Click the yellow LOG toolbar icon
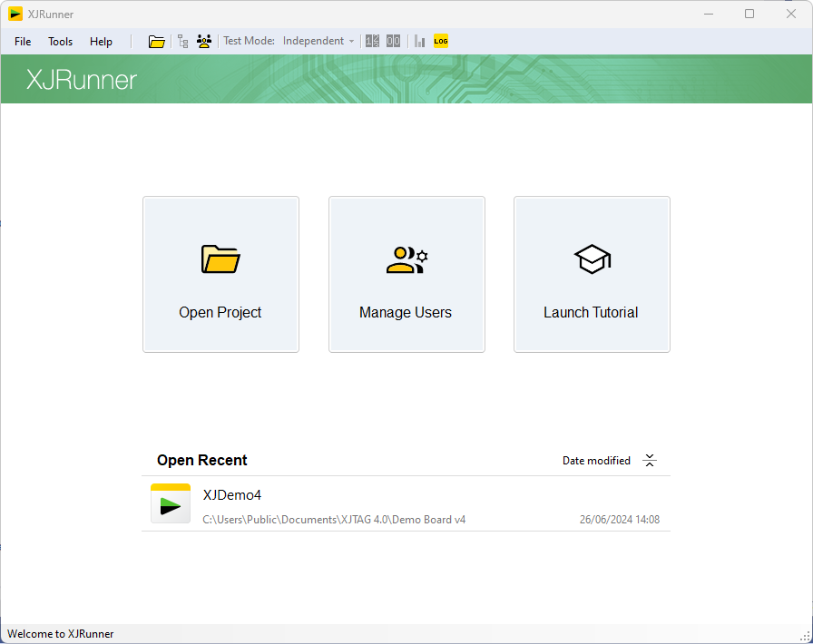Image resolution: width=813 pixels, height=644 pixels. [441, 41]
